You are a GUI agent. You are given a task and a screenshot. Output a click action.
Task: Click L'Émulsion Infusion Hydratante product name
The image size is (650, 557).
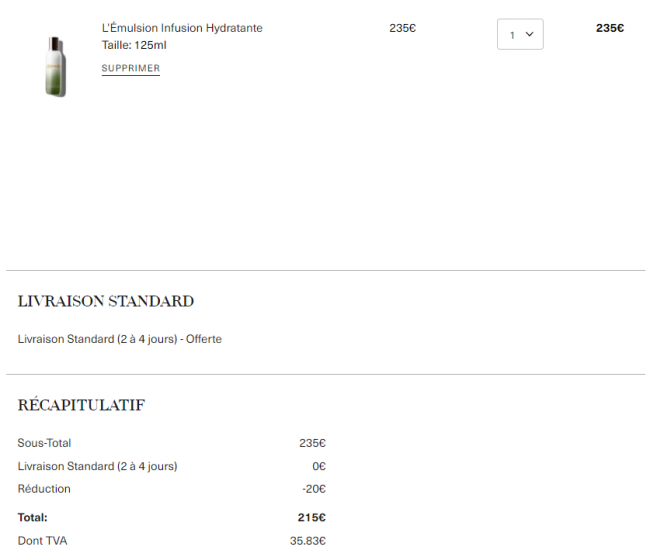(x=182, y=28)
